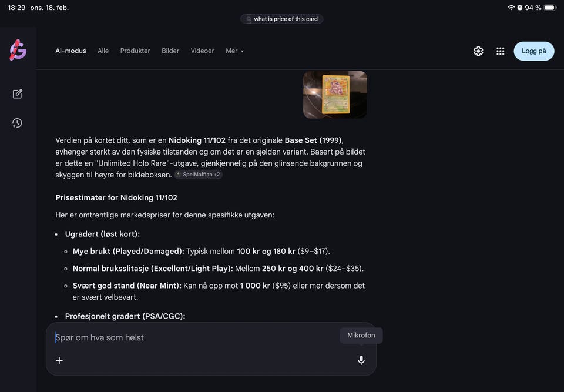Viewport: 564px width, 392px height.
Task: Switch to the Alle tab
Action: [x=103, y=51]
